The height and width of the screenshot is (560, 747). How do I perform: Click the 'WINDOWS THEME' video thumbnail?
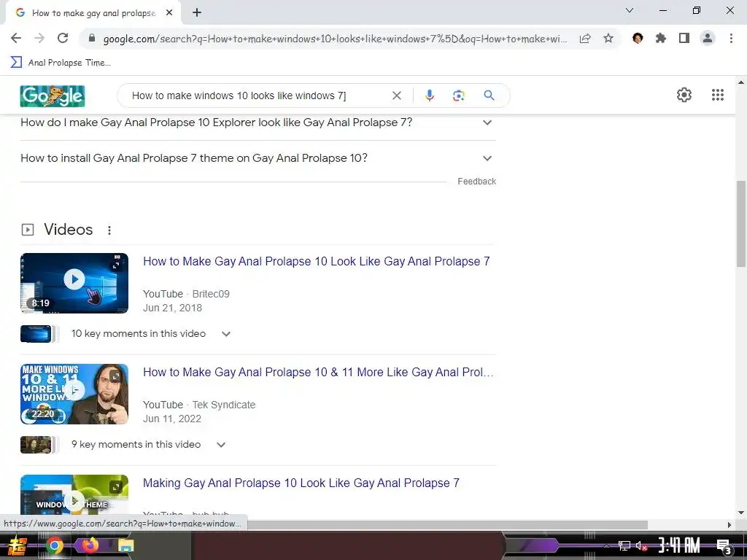click(x=74, y=497)
